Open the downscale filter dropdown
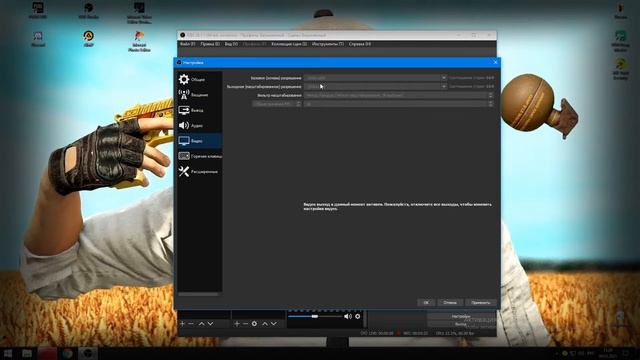This screenshot has height=360, width=640. pyautogui.click(x=398, y=95)
